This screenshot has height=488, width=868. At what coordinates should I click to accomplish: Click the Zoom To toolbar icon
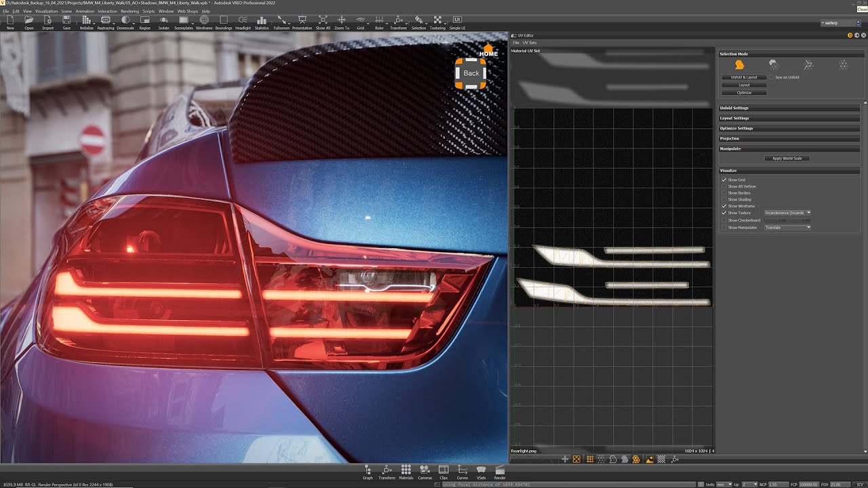342,23
